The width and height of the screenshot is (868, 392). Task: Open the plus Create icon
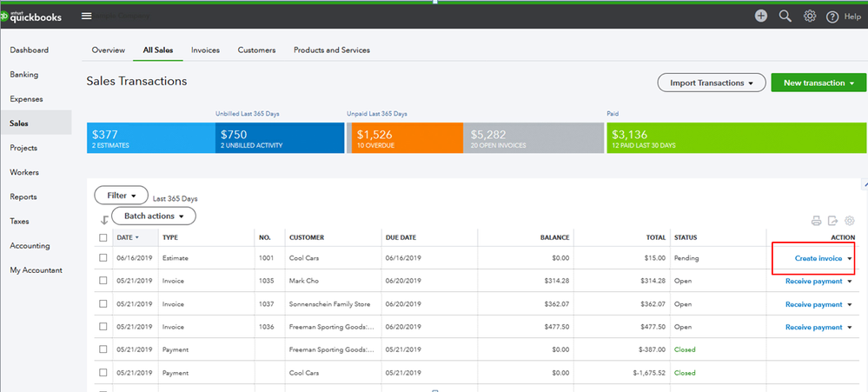[x=761, y=16]
